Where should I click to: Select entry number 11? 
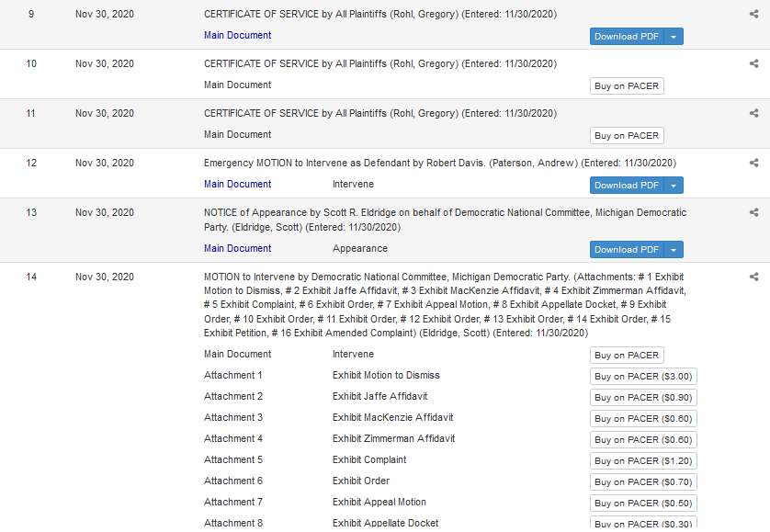tap(31, 113)
